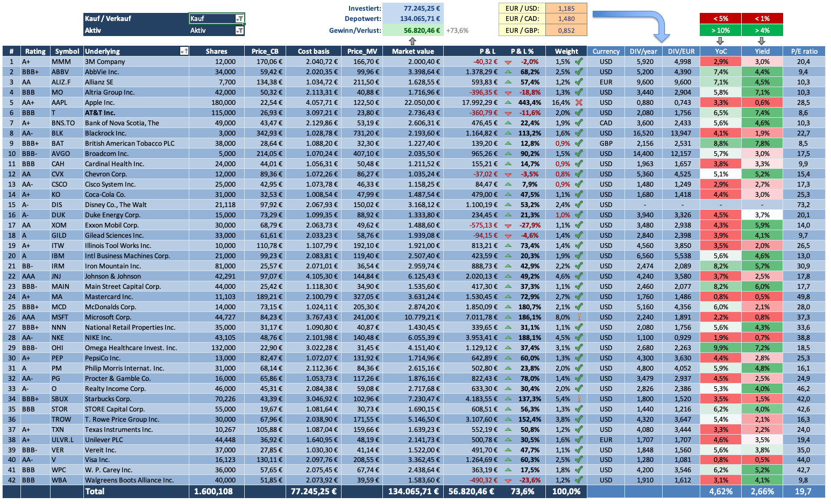Click the green checkmark in PepsiCo row

tap(579, 358)
